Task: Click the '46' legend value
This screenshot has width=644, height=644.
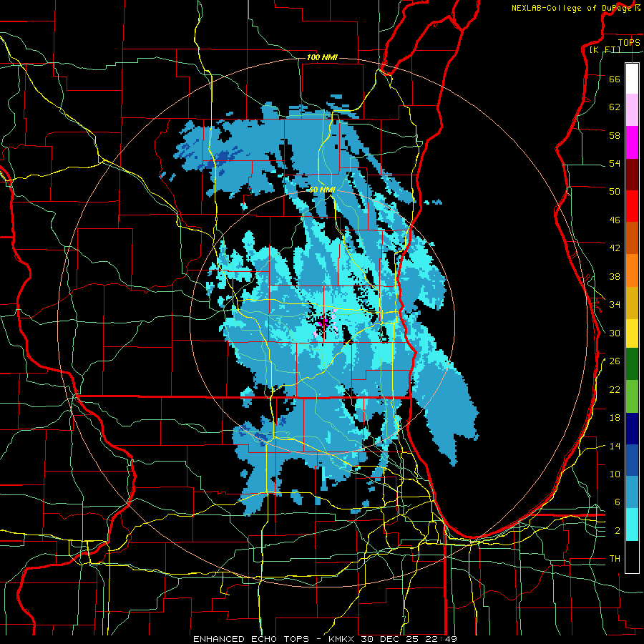Action: coord(615,220)
